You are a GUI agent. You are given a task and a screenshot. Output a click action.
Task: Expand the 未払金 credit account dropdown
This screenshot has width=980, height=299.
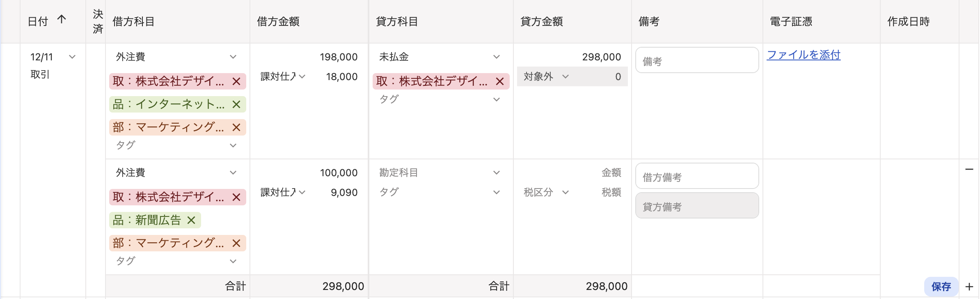tap(497, 57)
